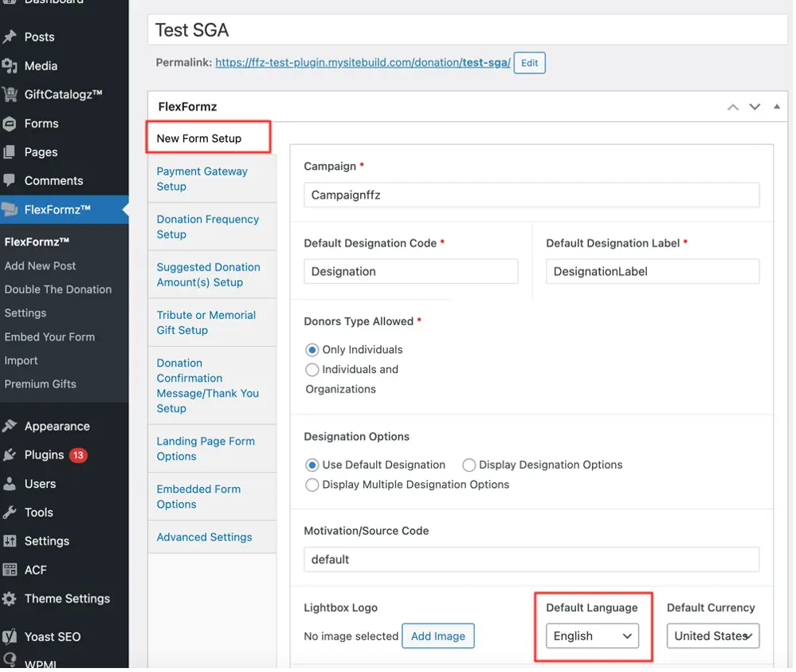Click the Appearance paintbrush icon
796x672 pixels.
[10, 426]
